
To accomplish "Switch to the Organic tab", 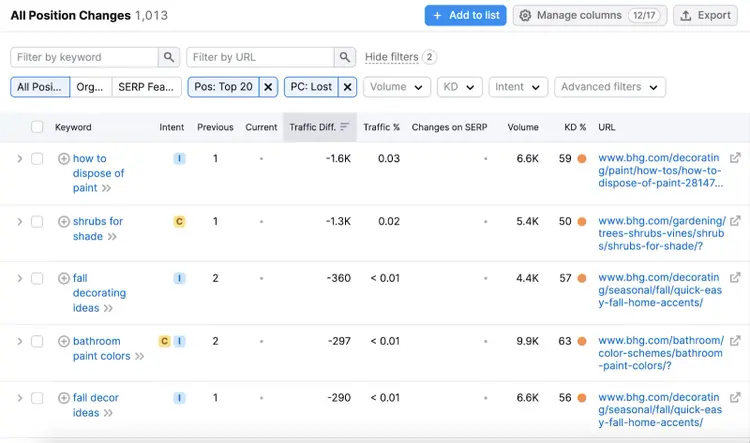I will click(90, 87).
